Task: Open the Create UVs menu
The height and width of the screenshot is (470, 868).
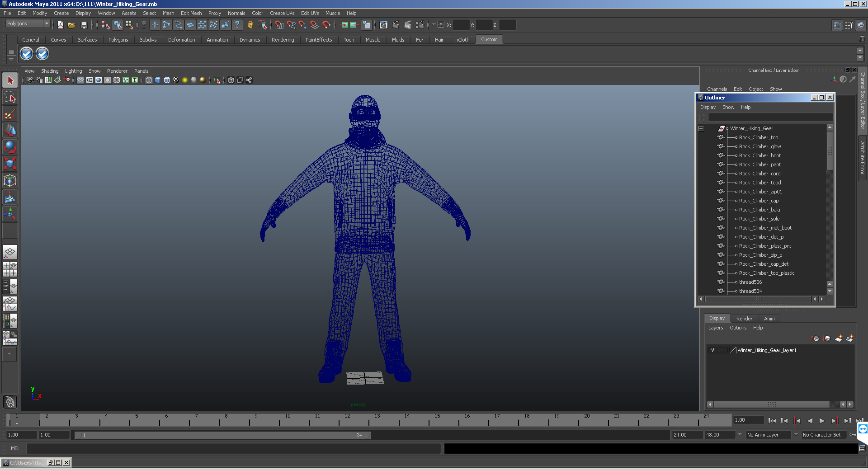Action: pos(282,13)
